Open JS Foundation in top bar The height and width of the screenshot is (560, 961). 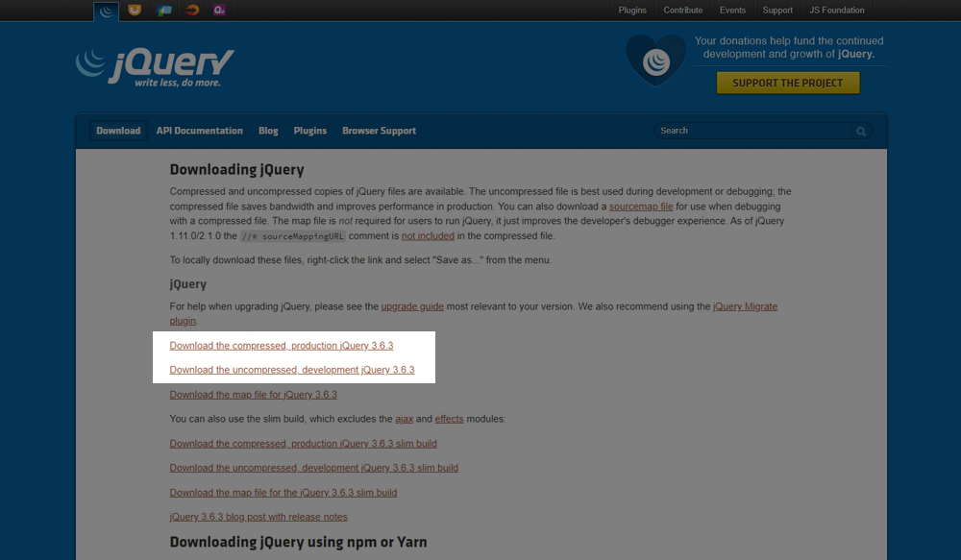[x=837, y=11]
